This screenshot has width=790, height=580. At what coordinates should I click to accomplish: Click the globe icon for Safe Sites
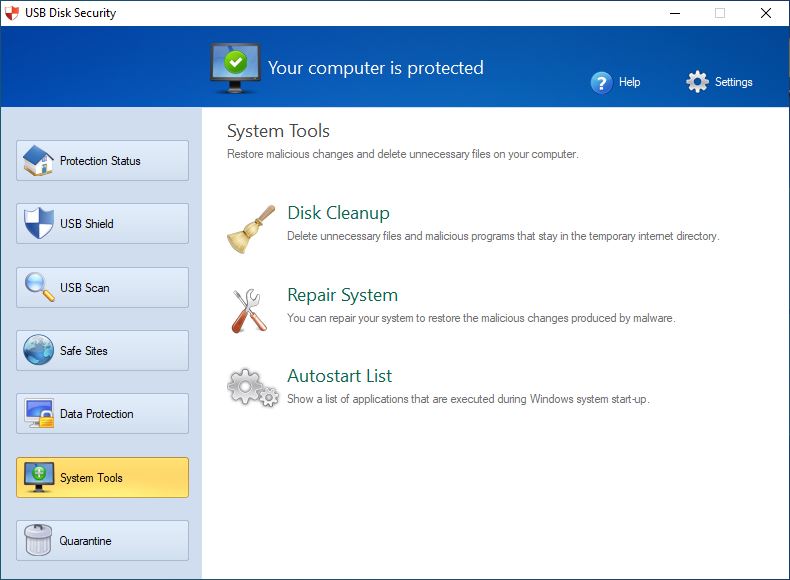38,350
